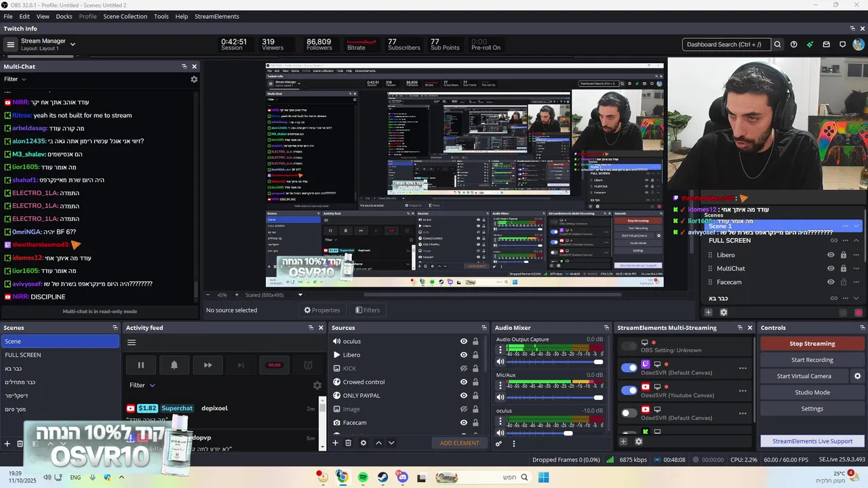Viewport: 868px width, 488px height.
Task: Open Virtual Camera settings gear
Action: tap(857, 376)
